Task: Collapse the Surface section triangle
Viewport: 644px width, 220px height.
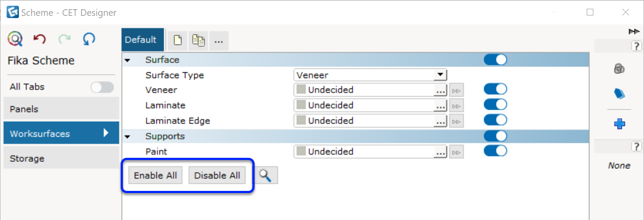Action: (127, 60)
